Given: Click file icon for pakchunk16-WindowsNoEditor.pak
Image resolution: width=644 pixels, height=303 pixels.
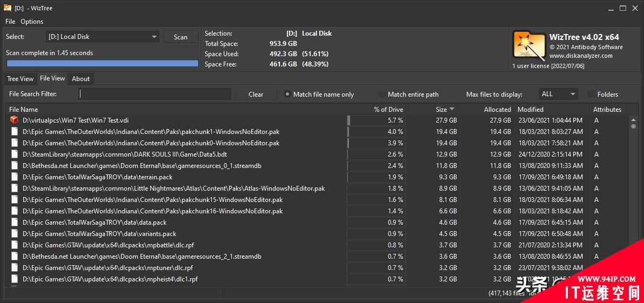Looking at the screenshot, I should click(x=15, y=211).
